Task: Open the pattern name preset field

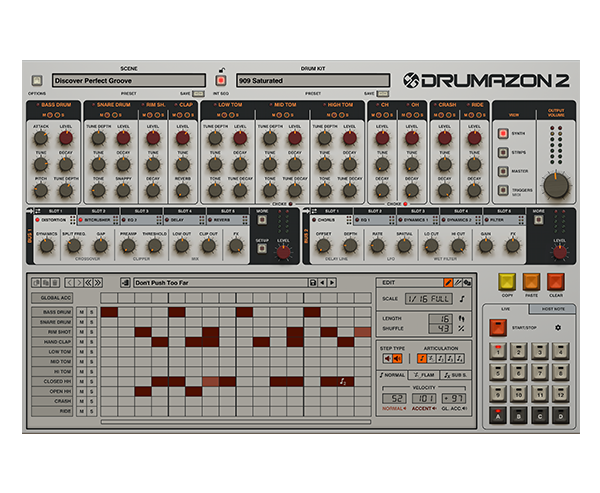Action: click(x=221, y=283)
